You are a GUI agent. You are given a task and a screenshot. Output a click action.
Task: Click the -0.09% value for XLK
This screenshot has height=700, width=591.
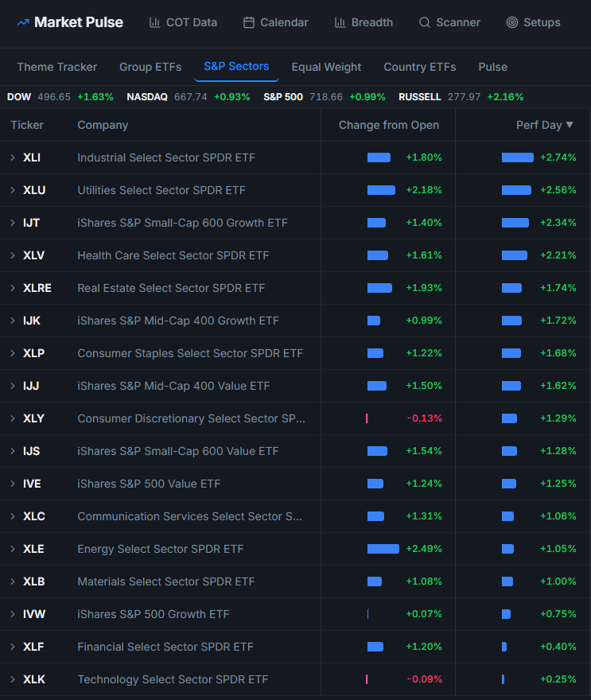(425, 679)
